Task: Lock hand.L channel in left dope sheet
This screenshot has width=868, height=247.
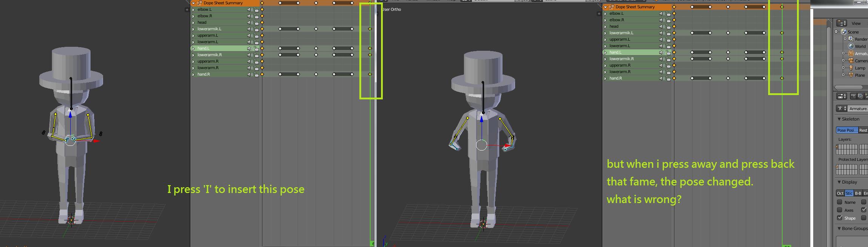Action: pos(256,49)
